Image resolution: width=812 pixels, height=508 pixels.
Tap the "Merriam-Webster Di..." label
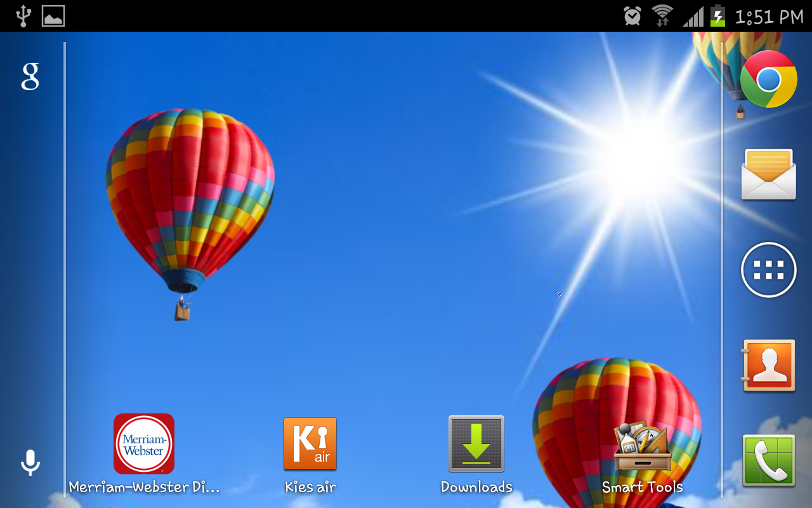[x=144, y=487]
